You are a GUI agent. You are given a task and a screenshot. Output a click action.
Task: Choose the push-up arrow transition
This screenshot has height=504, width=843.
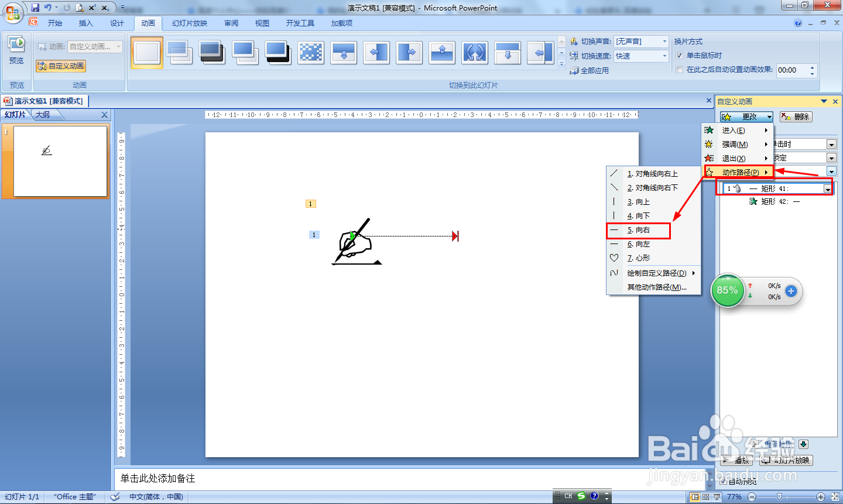[x=442, y=53]
